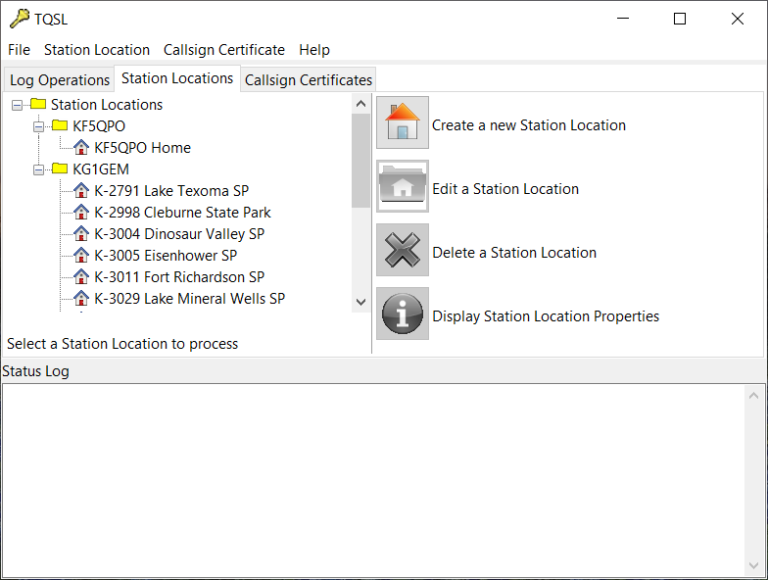Screen dimensions: 768x580
Task: Select K-3004 Dinosaur Valley SP location
Action: click(179, 234)
